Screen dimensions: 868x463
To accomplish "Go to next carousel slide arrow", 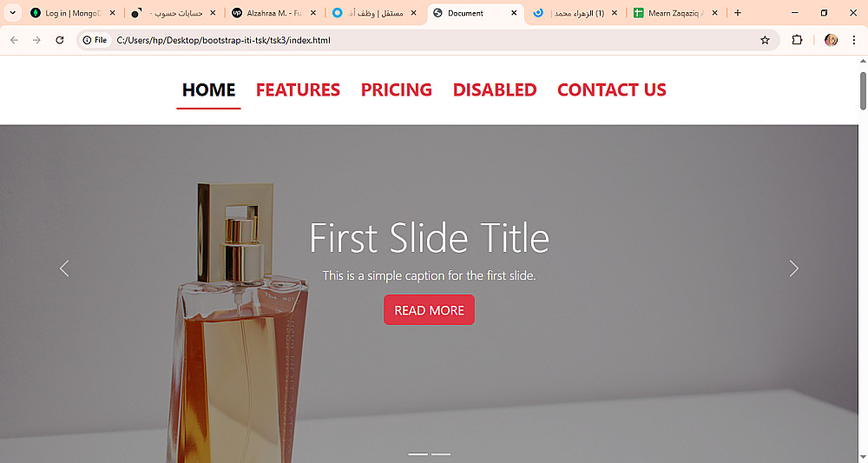I will tap(794, 268).
